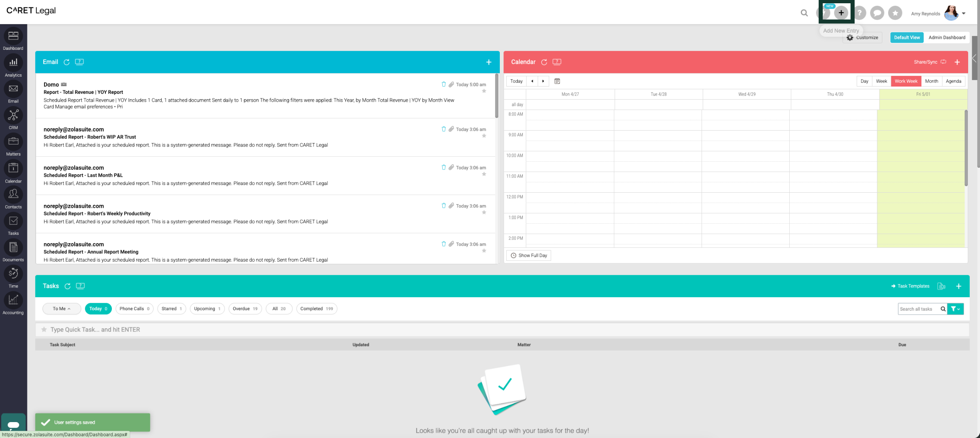Refresh the Tasks panel

tap(67, 286)
